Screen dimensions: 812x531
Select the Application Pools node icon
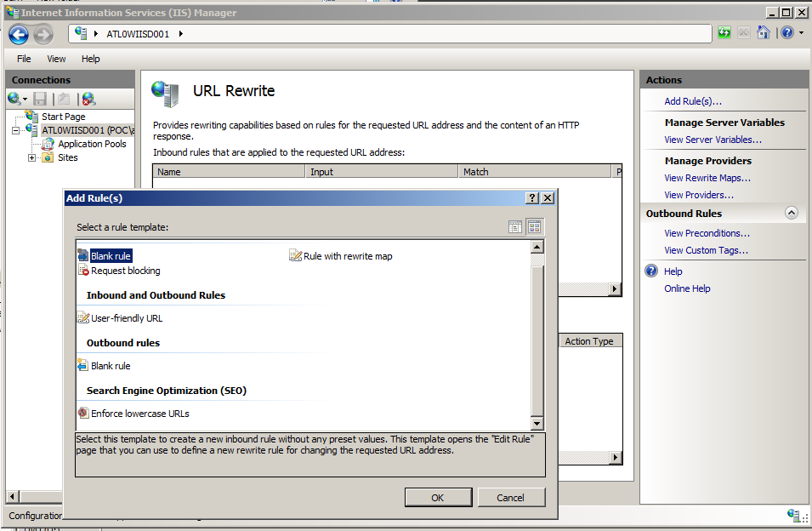tap(48, 143)
